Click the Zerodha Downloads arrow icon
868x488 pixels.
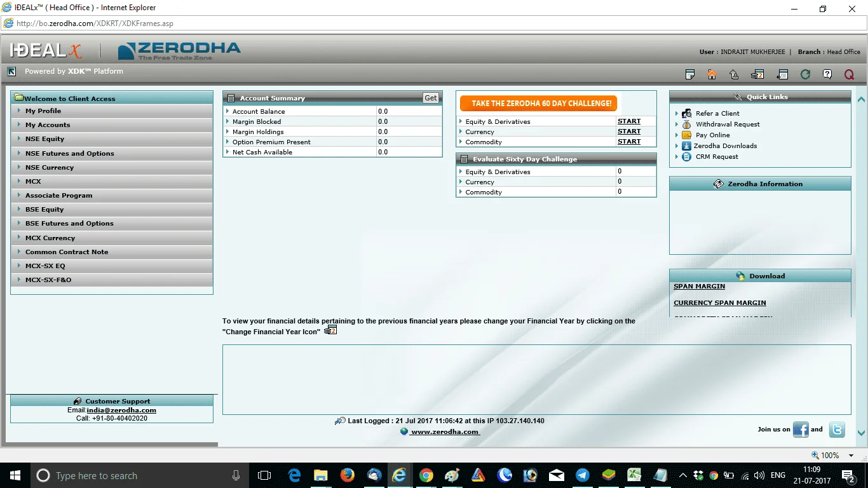pyautogui.click(x=686, y=146)
